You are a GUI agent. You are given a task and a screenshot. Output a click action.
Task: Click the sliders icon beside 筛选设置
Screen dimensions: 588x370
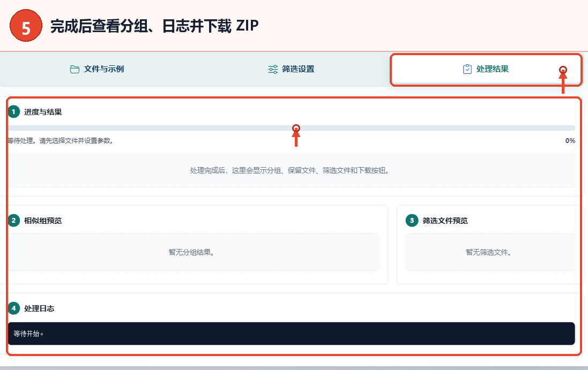pos(273,69)
